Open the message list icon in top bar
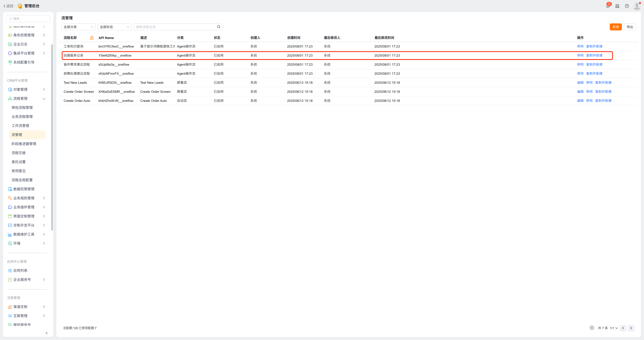The height and width of the screenshot is (340, 644). click(x=617, y=6)
